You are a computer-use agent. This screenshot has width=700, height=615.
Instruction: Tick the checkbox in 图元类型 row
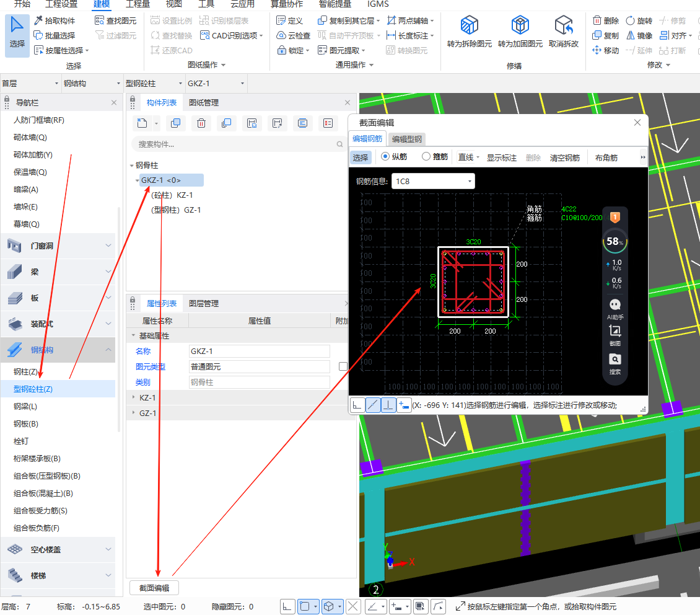pos(343,366)
